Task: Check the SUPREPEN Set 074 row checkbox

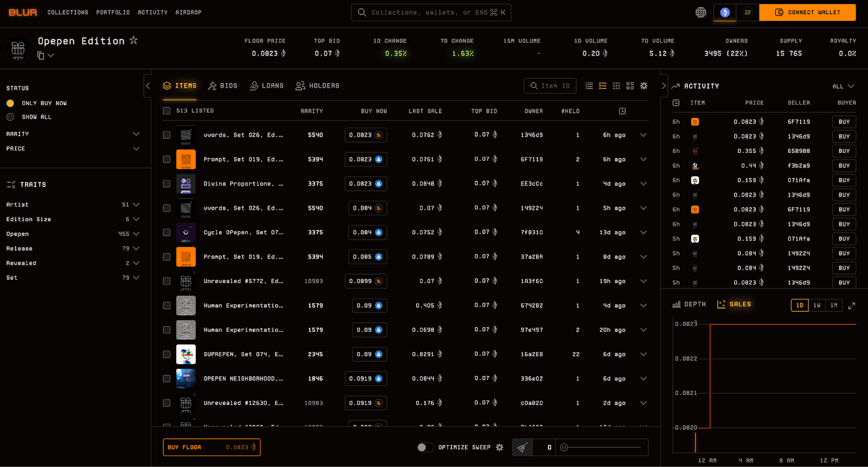Action: (x=167, y=354)
